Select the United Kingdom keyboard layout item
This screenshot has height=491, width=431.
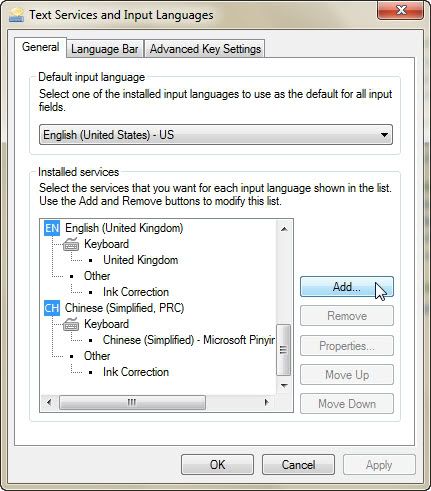click(140, 260)
